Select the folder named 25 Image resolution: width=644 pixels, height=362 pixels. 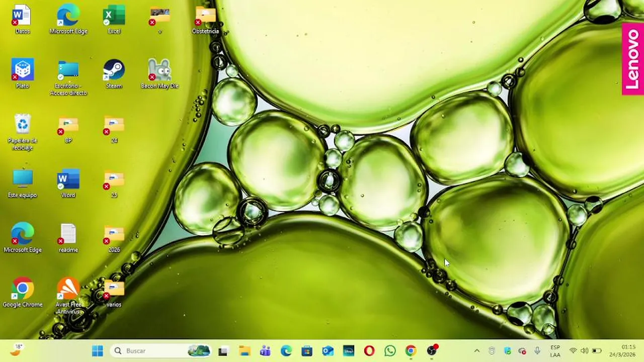[x=114, y=184]
